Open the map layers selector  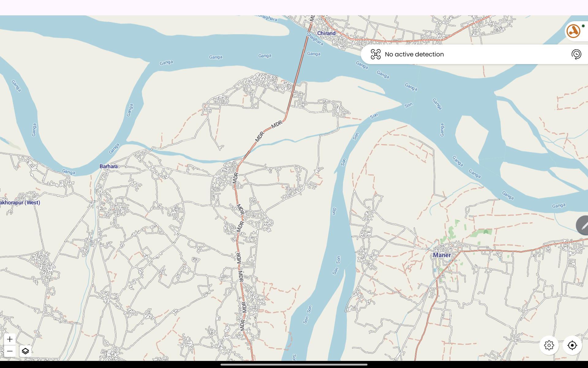coord(25,351)
